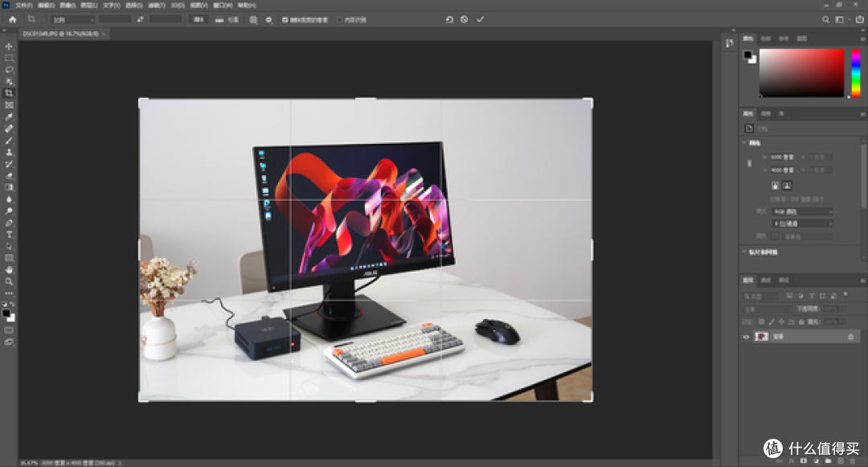Select the Eraser tool
This screenshot has width=868, height=467.
click(x=9, y=176)
